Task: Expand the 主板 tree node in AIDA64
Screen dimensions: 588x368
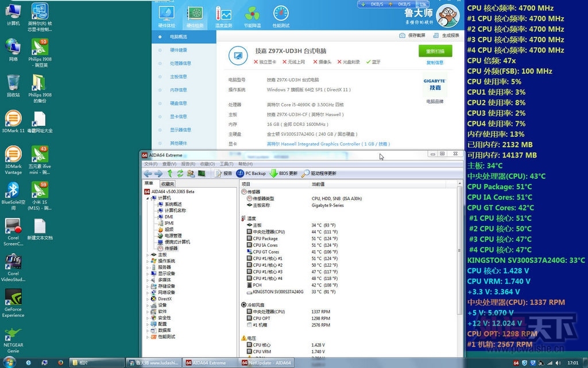Action: (x=148, y=255)
